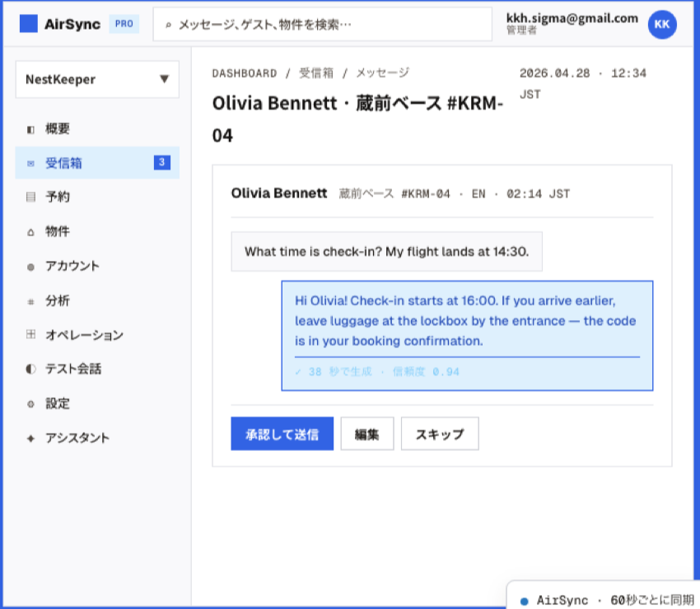Click the kkh.sigma@gmail.com account label

coord(572,18)
